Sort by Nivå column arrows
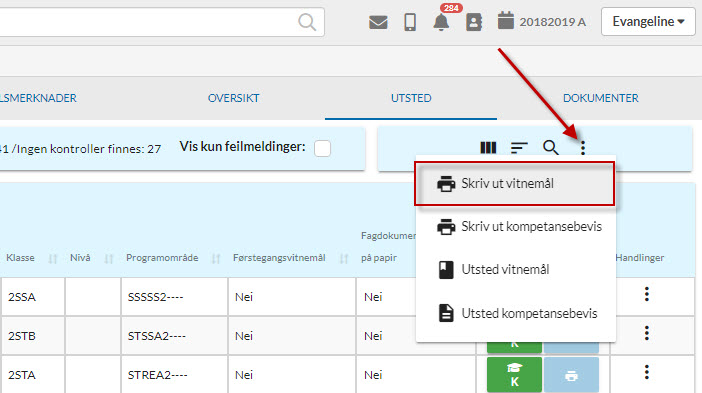 108,259
